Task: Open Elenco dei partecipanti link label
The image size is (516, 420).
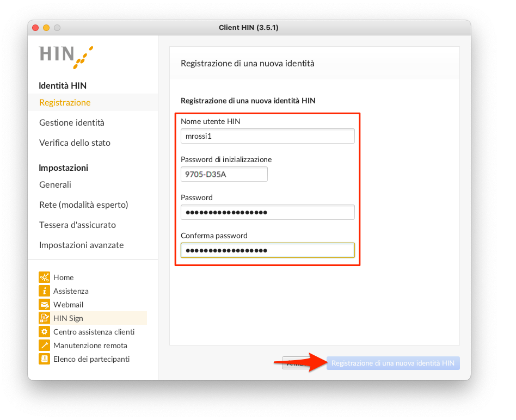Action: 91,359
